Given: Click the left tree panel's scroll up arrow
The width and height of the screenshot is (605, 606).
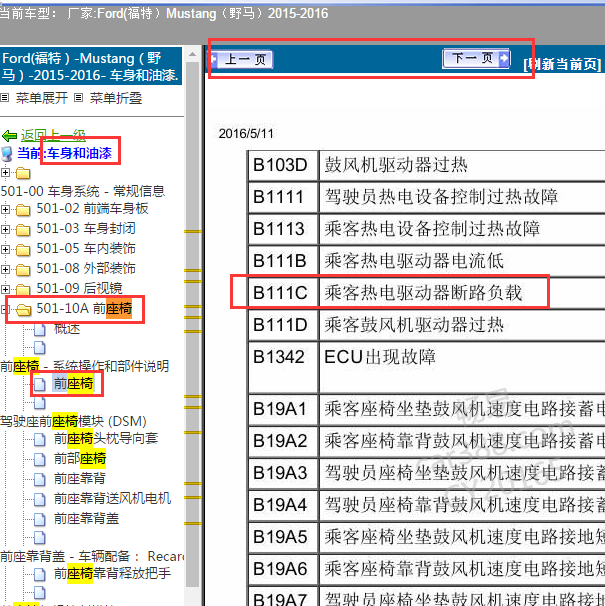Looking at the screenshot, I should pos(193,54).
